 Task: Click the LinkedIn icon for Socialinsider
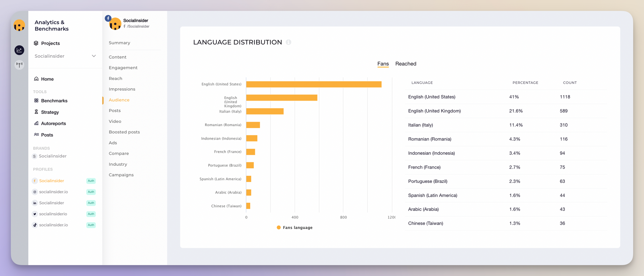[x=35, y=203]
